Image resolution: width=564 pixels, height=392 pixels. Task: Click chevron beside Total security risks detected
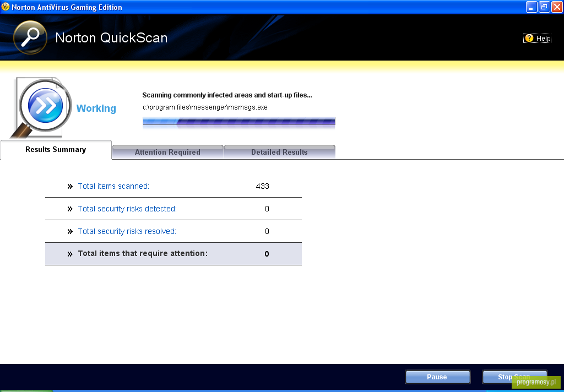[x=70, y=209]
